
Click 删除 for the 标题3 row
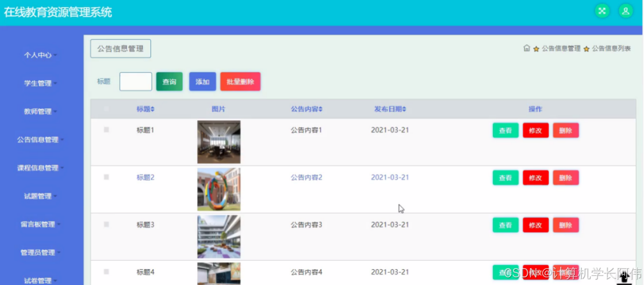pyautogui.click(x=566, y=225)
